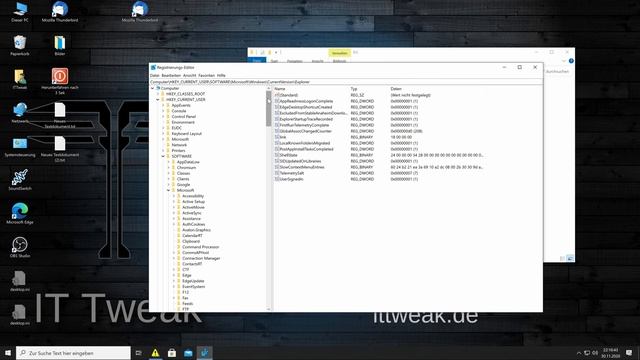Expand HKEY_CLASSES_ROOT in the tree
Image resolution: width=640 pixels, height=360 pixels.
click(158, 94)
